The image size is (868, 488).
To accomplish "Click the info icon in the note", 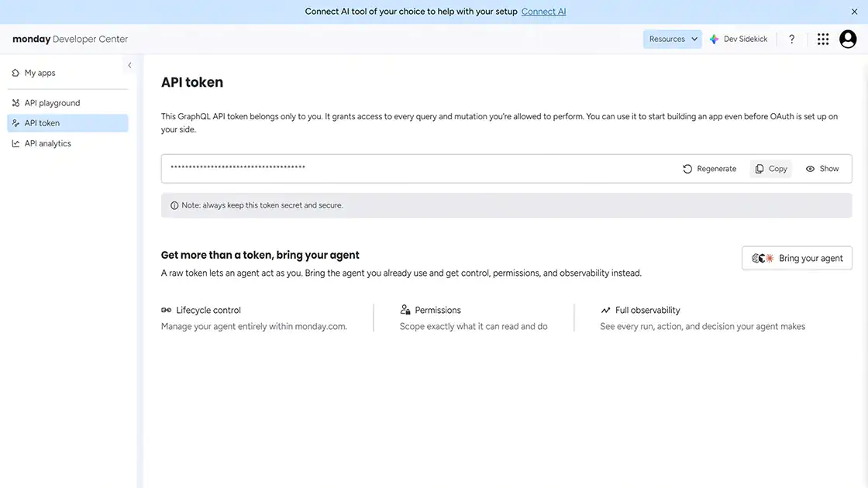I will pyautogui.click(x=174, y=205).
